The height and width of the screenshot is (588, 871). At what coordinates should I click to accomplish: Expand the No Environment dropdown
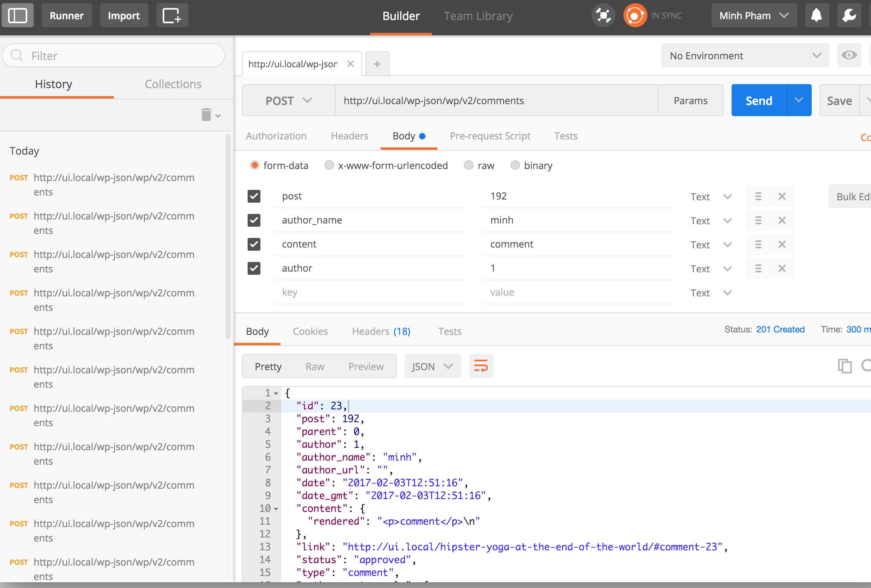coord(745,56)
